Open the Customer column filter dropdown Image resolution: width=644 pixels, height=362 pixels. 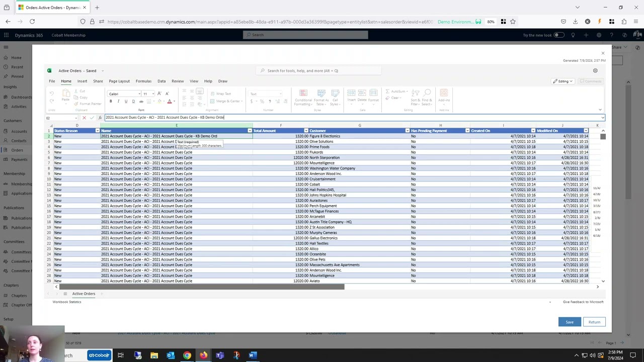[407, 131]
